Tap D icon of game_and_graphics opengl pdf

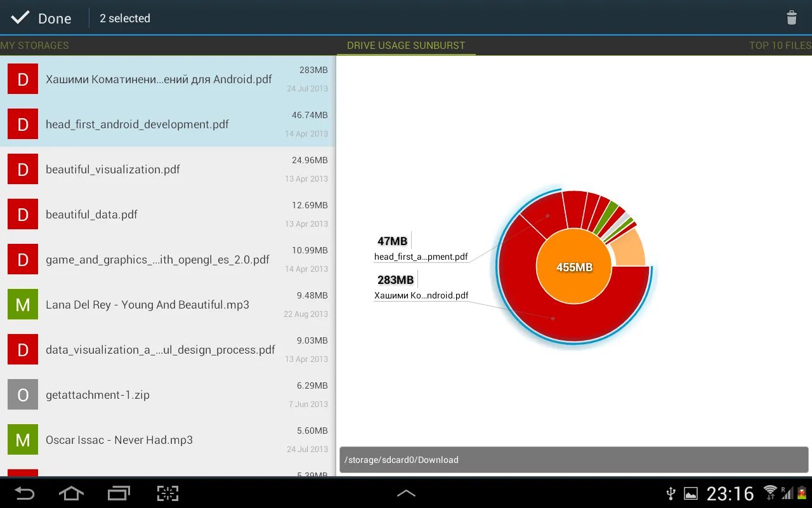coord(23,259)
